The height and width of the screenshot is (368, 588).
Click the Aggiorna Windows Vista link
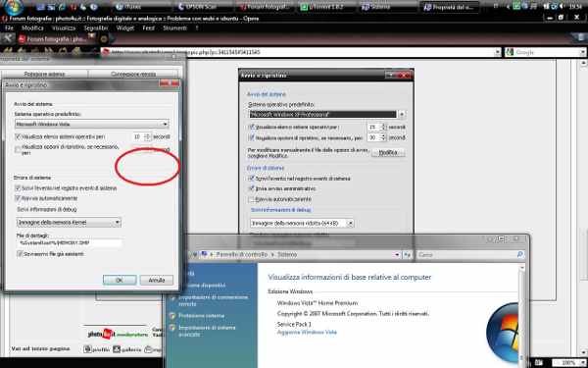307,333
